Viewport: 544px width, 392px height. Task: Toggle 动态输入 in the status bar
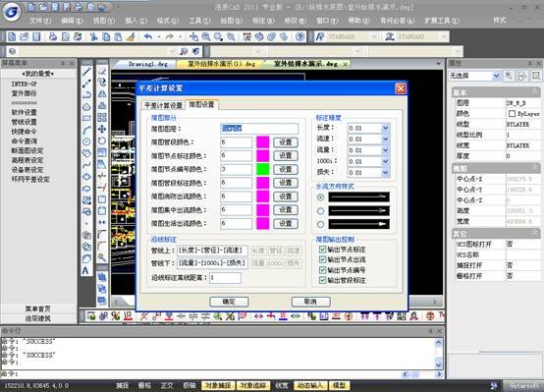tap(310, 385)
